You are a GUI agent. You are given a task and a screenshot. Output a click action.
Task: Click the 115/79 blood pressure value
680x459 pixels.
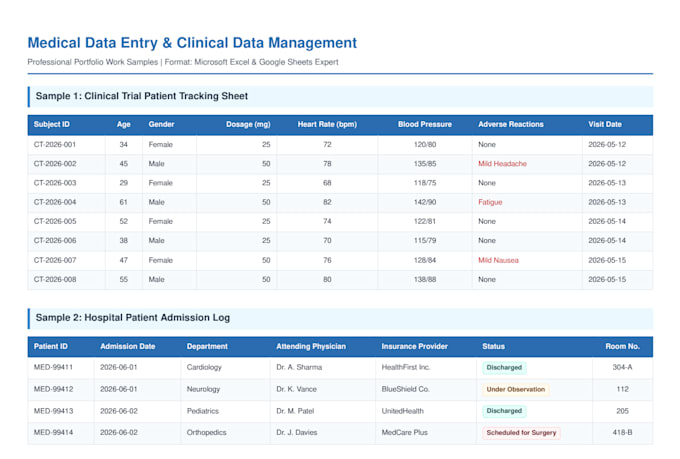425,240
